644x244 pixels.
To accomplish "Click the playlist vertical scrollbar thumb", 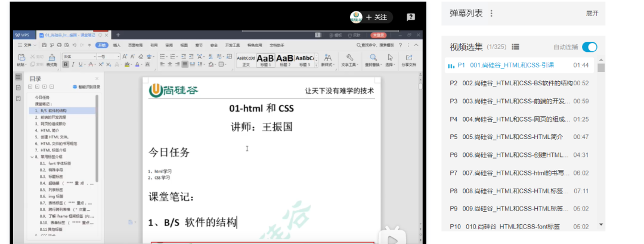I will 601,68.
